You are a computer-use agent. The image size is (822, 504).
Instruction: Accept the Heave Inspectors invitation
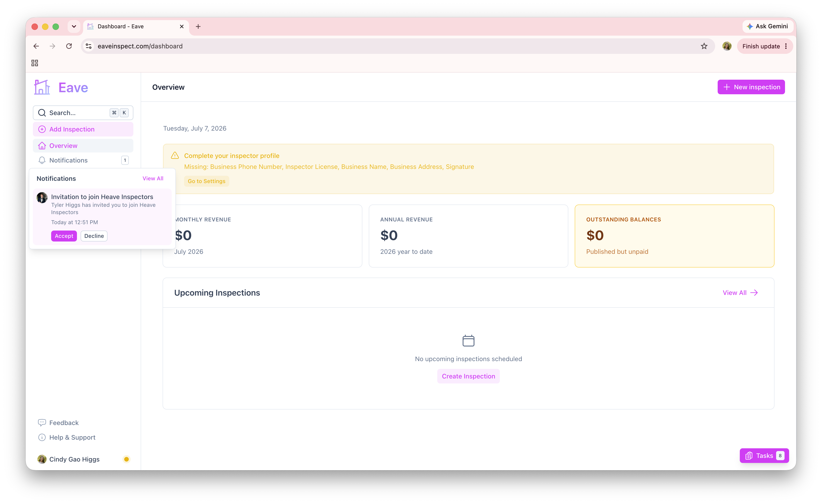pyautogui.click(x=64, y=236)
